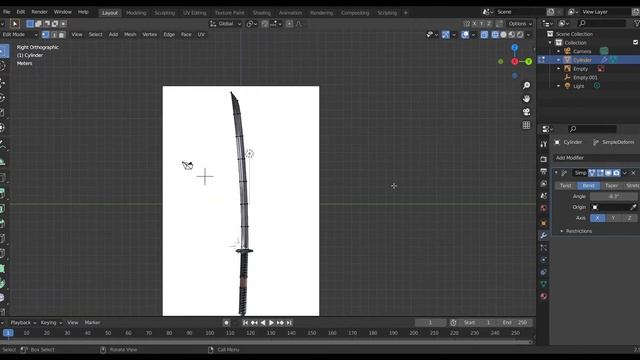This screenshot has height=360, width=640.
Task: Click the red X axis gizmo ball
Action: coord(515,62)
